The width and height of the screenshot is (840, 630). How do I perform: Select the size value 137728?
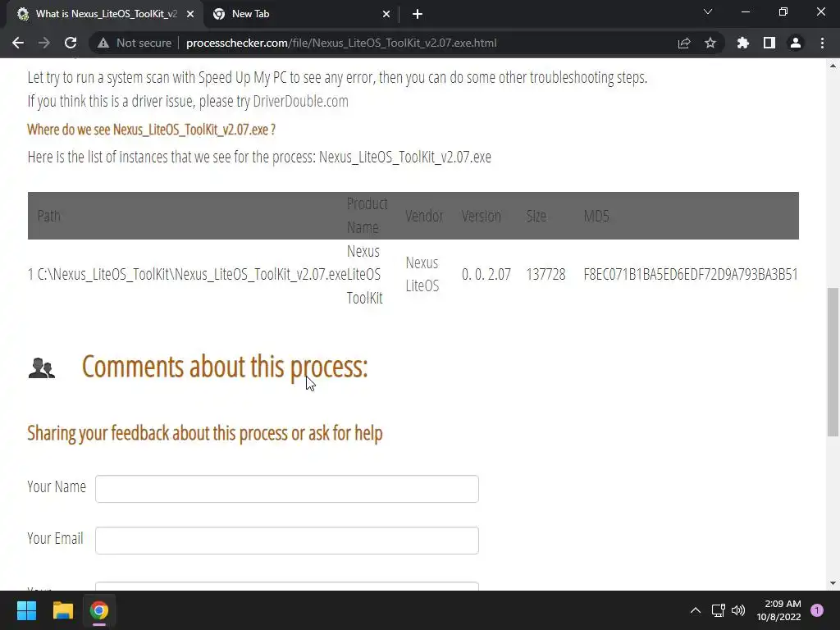tap(546, 274)
